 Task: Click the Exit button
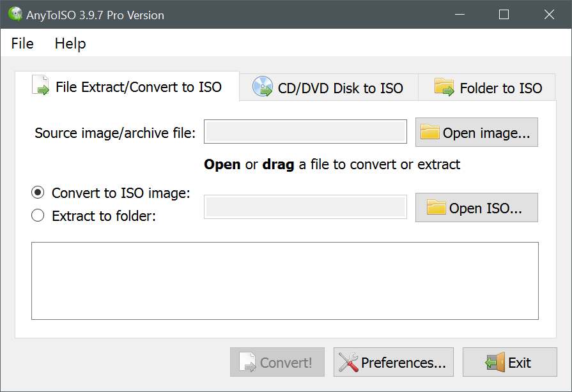tap(510, 362)
